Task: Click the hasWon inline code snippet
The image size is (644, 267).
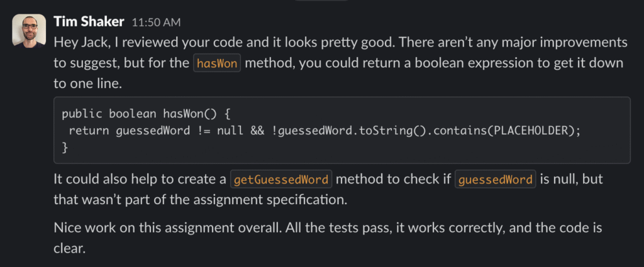Action: point(218,63)
